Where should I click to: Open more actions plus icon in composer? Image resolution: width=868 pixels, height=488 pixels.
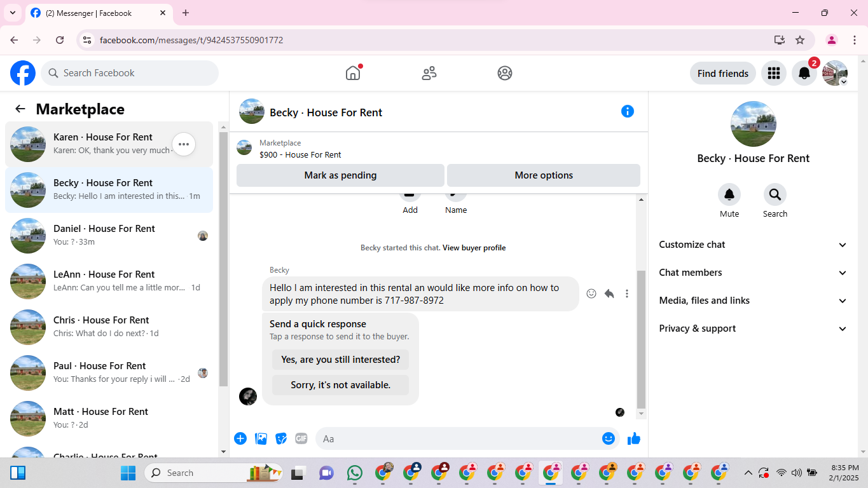click(x=240, y=438)
